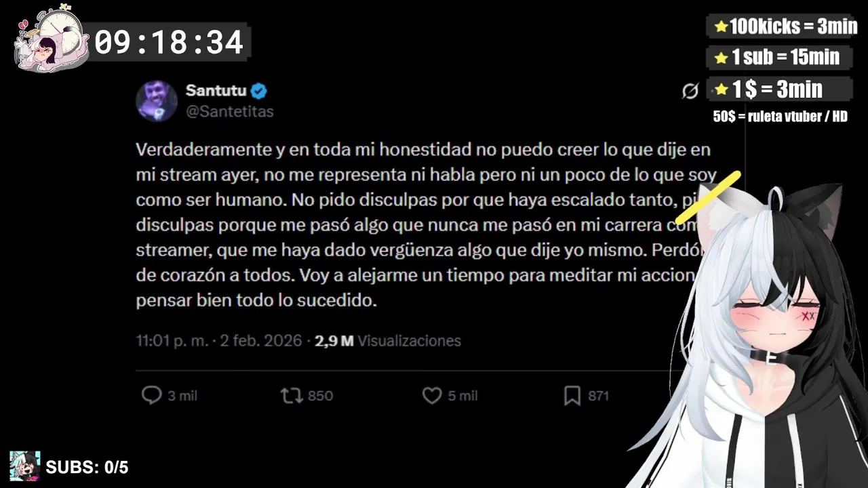Open Santutu's profile picture
The height and width of the screenshot is (488, 868).
pyautogui.click(x=157, y=101)
